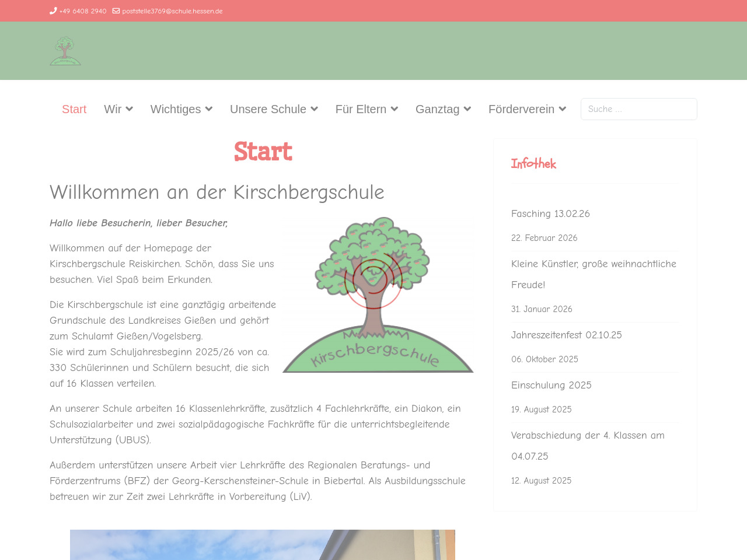Viewport: 747px width, 560px height.
Task: Expand the Förderverein menu chevron
Action: pyautogui.click(x=563, y=109)
